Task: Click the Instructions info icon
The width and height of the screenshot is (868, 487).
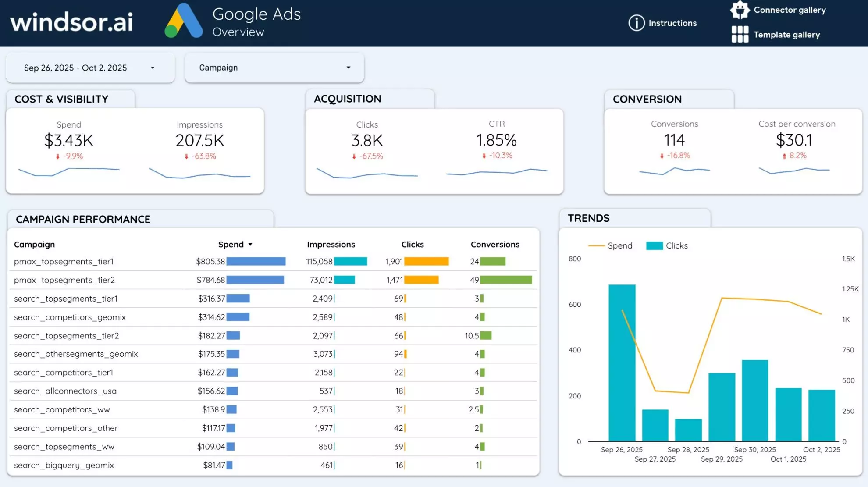Action: pos(636,23)
